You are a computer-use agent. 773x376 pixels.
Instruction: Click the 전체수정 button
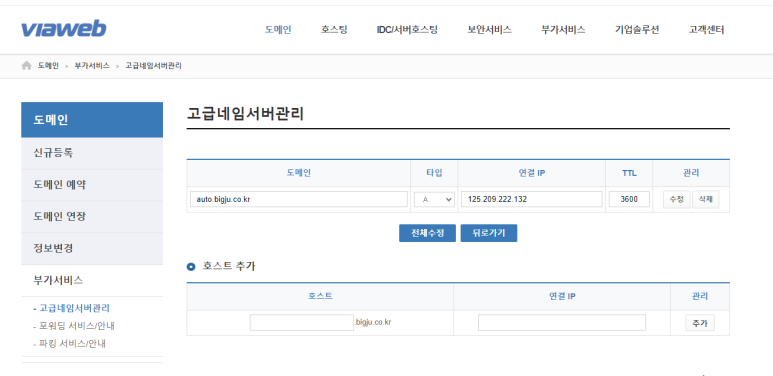[x=427, y=233]
